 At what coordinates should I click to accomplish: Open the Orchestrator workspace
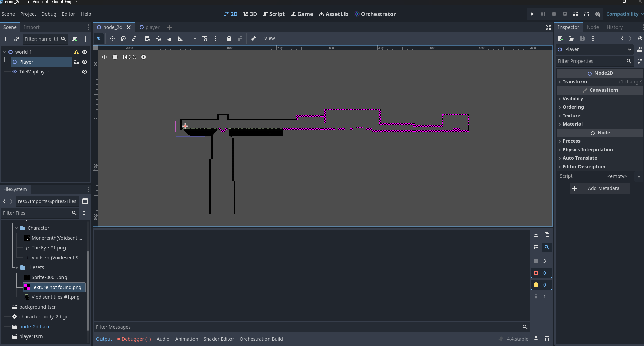375,14
